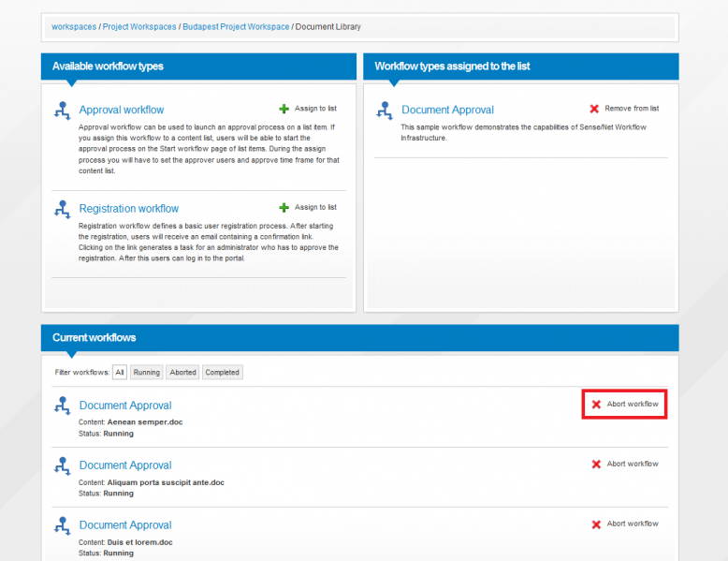Click green plus icon for Registration workflow
The height and width of the screenshot is (561, 728).
click(x=284, y=207)
